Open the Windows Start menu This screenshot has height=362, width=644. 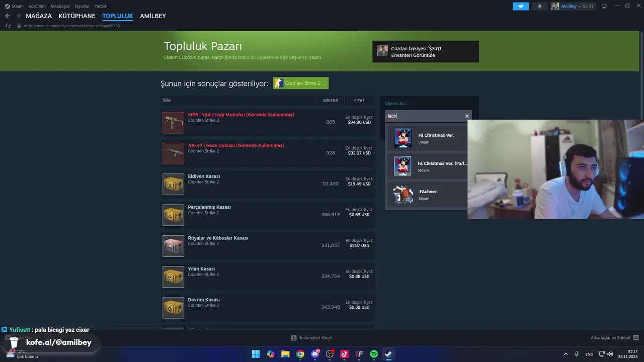pos(256,354)
